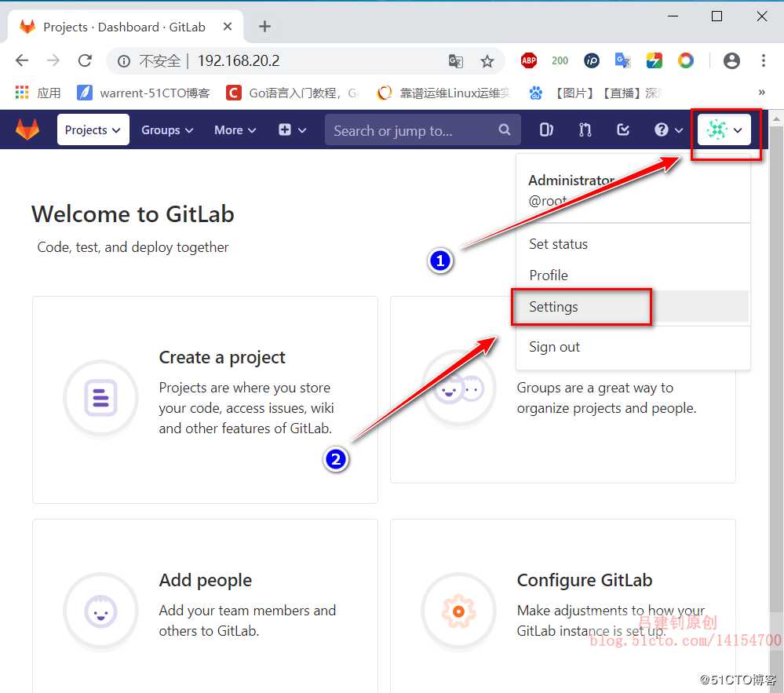Click the colored ring extension icon
Viewport: 784px width, 693px height.
685,60
